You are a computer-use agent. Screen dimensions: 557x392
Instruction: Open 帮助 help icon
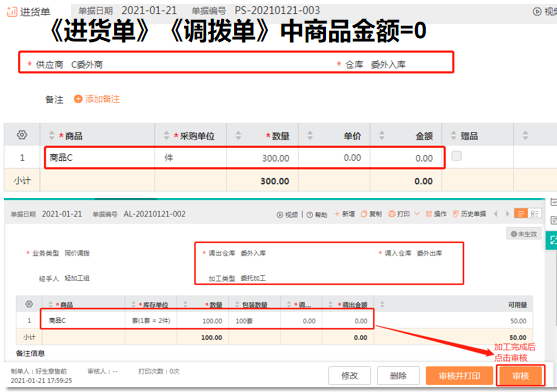(x=310, y=214)
